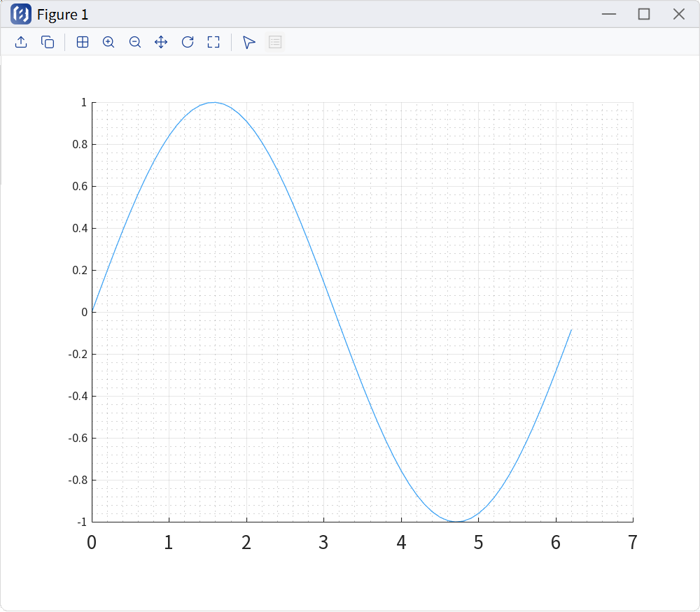Maximize the Figure 1 window

[644, 14]
